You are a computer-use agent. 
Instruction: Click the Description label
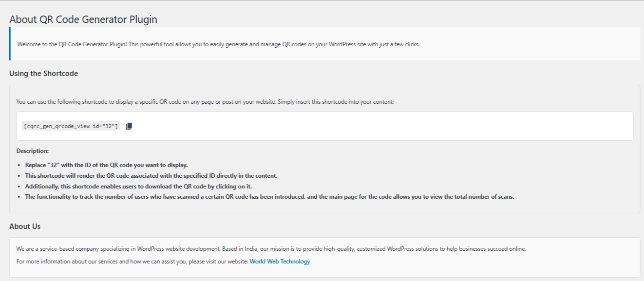tap(33, 151)
